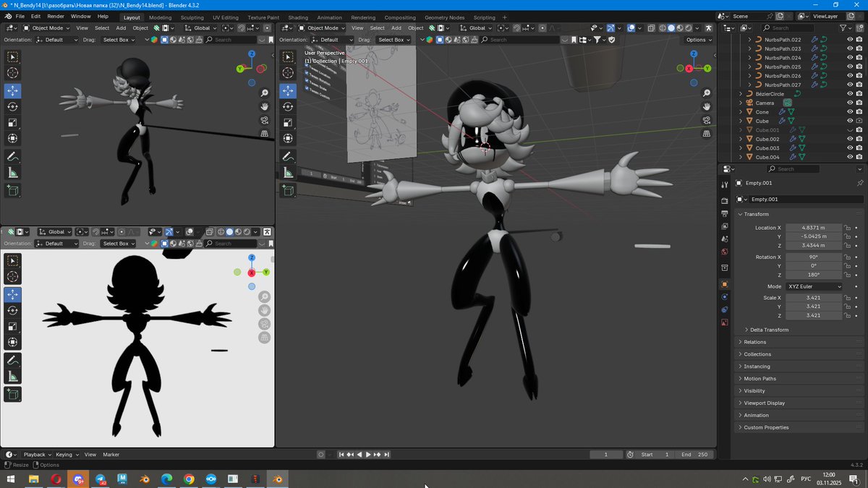
Task: Open the Physics properties tab
Action: pos(725,297)
